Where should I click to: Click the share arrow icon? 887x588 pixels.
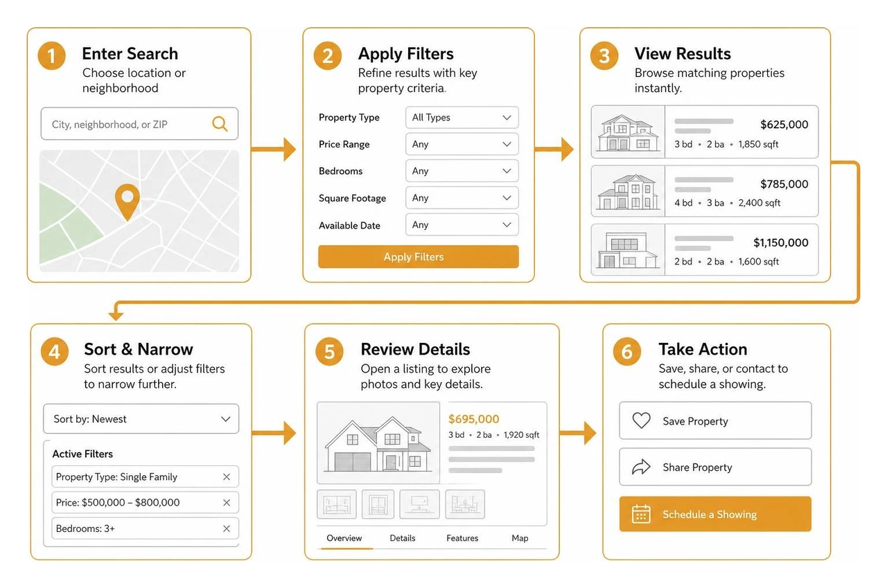click(642, 467)
